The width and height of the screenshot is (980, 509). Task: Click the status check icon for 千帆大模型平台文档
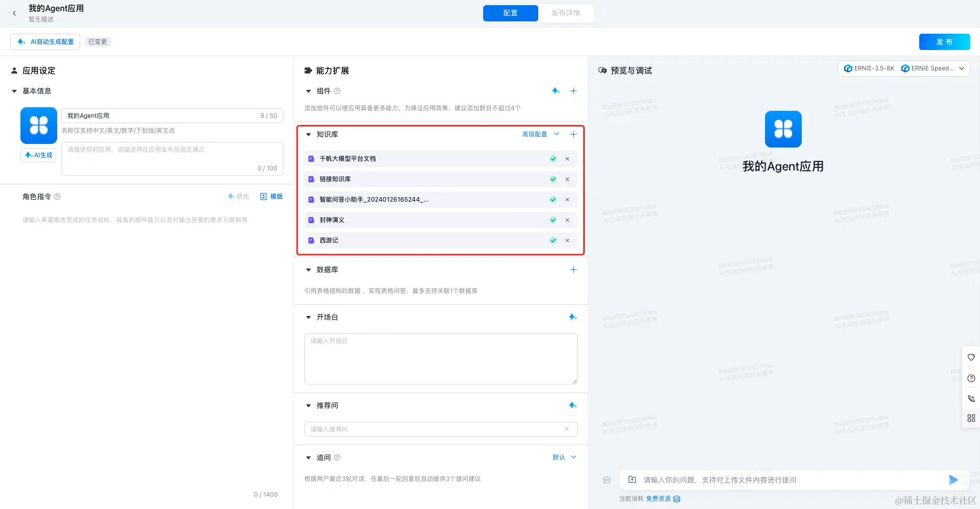pyautogui.click(x=553, y=159)
